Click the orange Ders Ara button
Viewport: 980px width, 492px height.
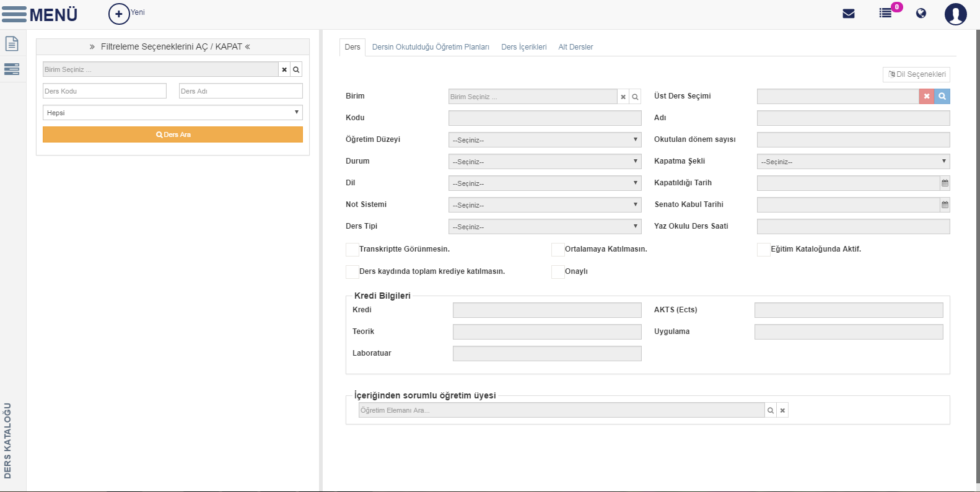tap(173, 134)
